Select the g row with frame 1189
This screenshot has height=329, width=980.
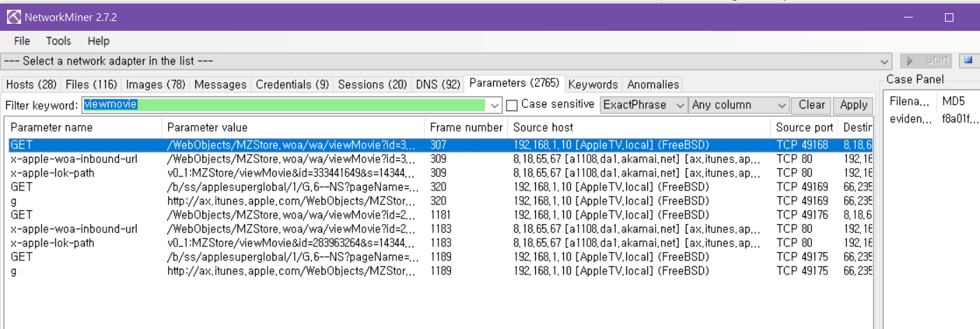click(439, 271)
